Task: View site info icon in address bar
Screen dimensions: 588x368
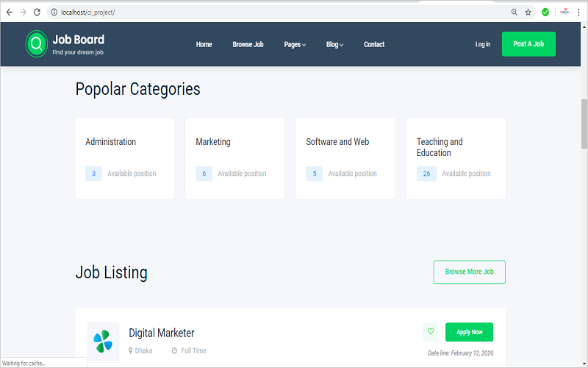Action: 54,13
